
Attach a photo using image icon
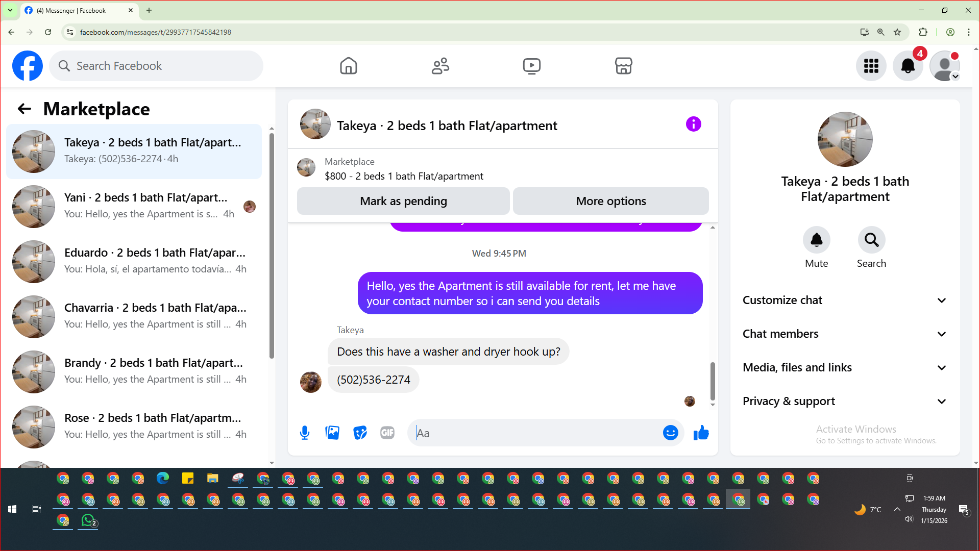pos(332,433)
